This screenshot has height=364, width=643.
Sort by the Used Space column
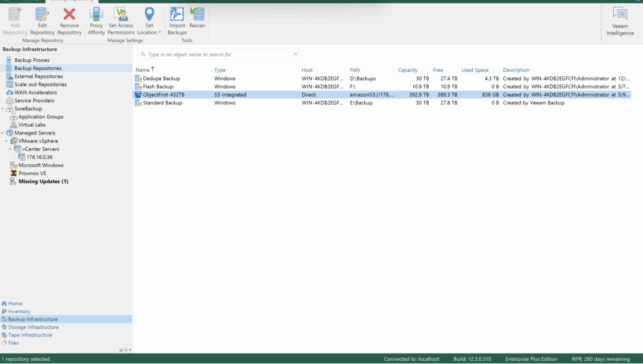tap(475, 70)
